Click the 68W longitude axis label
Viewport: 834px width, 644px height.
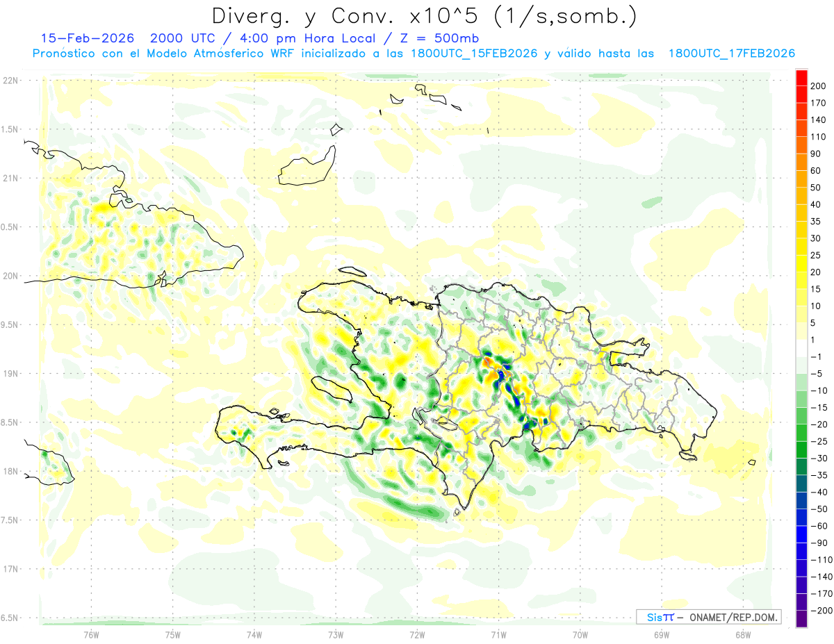tap(742, 635)
